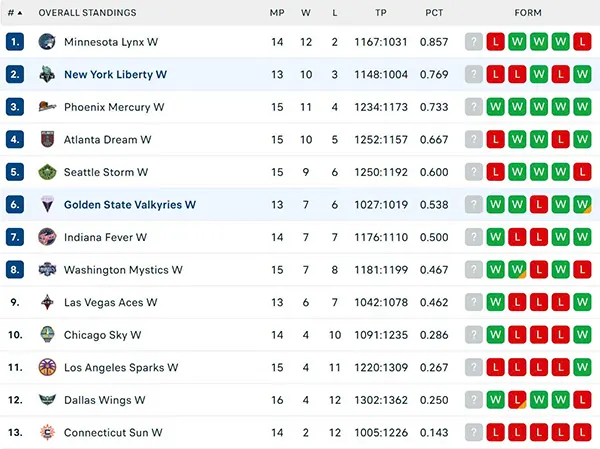Click Connecticut Sun upcoming match question-mark icon

pyautogui.click(x=474, y=432)
